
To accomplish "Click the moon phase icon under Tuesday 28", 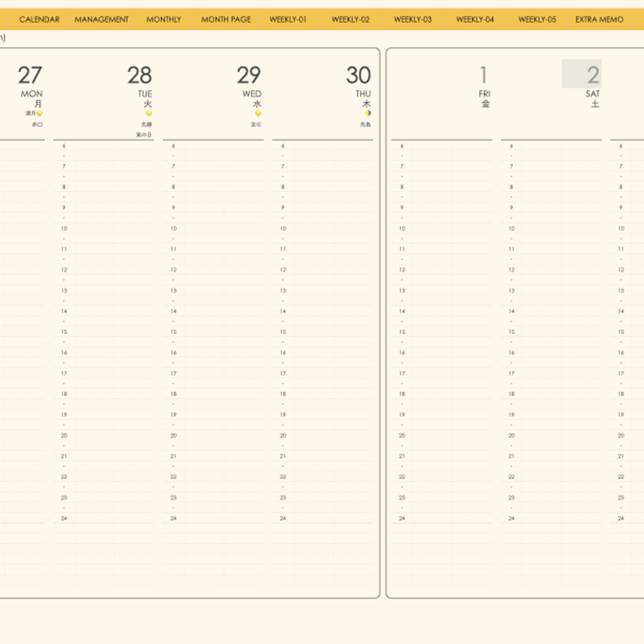I will [148, 113].
